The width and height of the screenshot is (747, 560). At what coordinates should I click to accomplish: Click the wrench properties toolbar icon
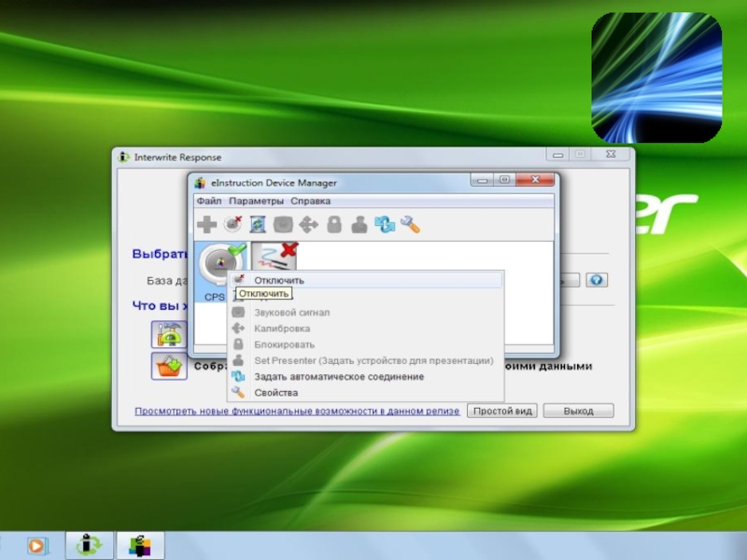(x=409, y=225)
